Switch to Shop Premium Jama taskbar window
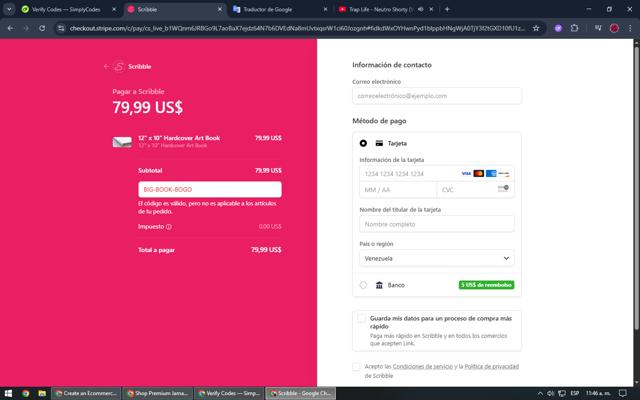 click(x=158, y=393)
